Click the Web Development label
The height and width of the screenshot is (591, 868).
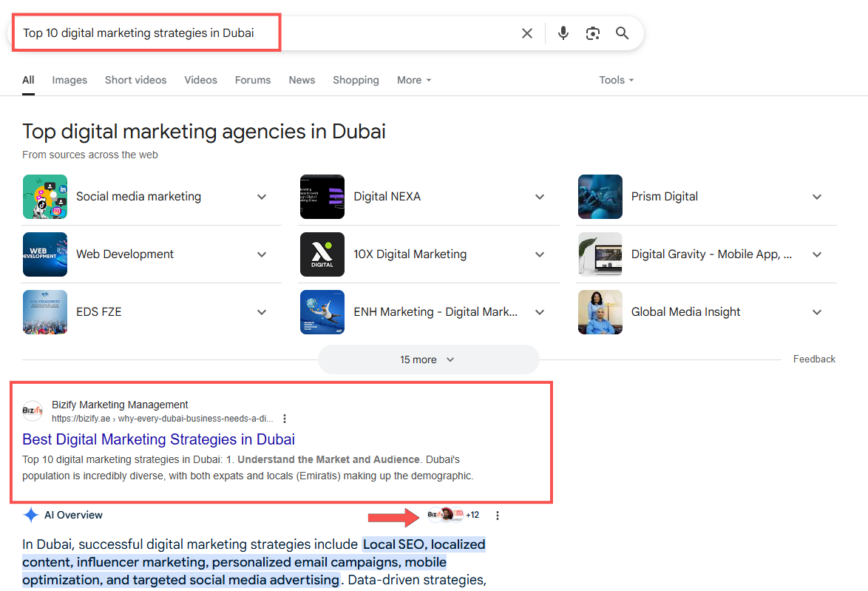[125, 254]
